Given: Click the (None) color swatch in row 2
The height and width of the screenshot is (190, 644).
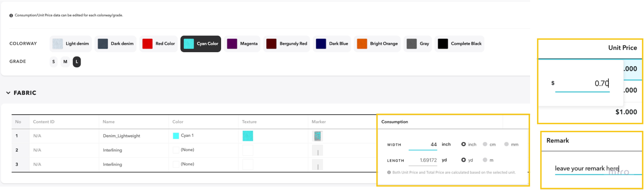Looking at the screenshot, I should [x=176, y=150].
